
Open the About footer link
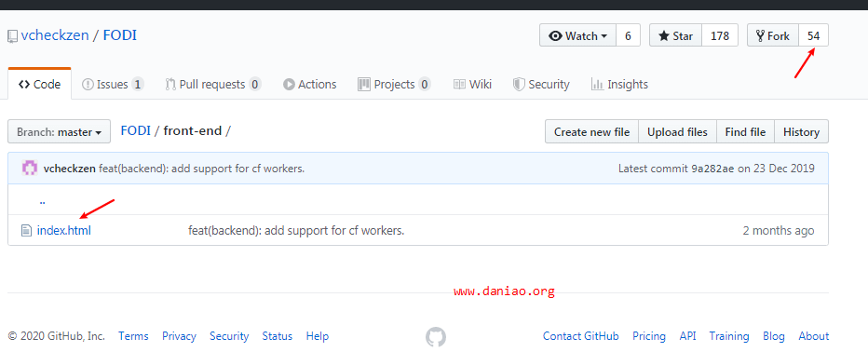813,336
